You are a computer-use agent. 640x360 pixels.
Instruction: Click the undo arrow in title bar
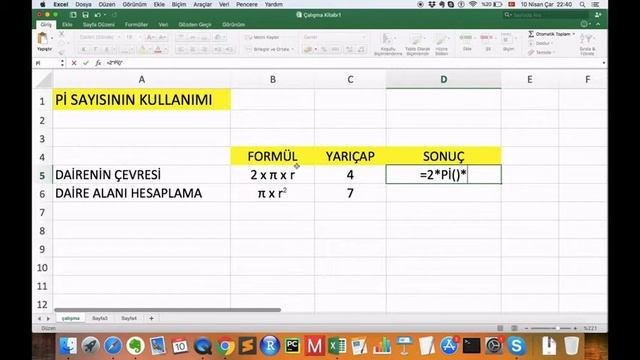coord(98,15)
